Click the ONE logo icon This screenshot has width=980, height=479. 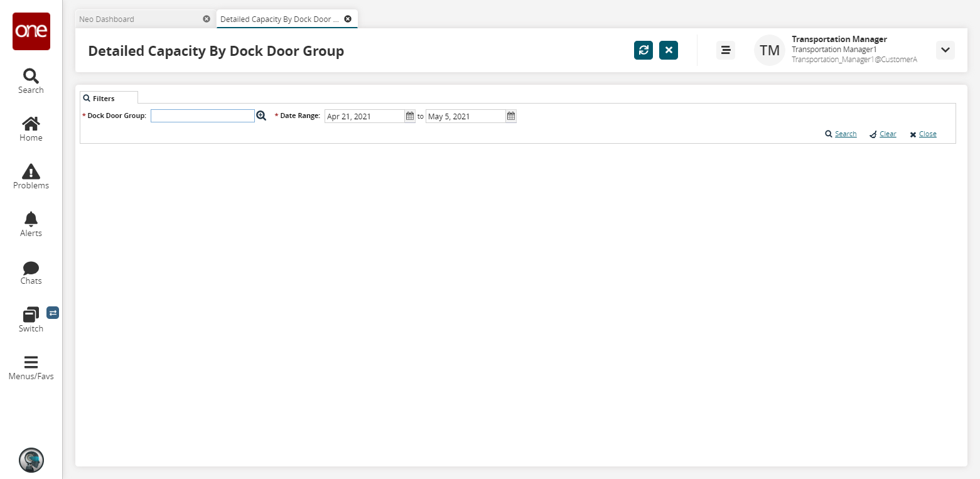coord(31,31)
